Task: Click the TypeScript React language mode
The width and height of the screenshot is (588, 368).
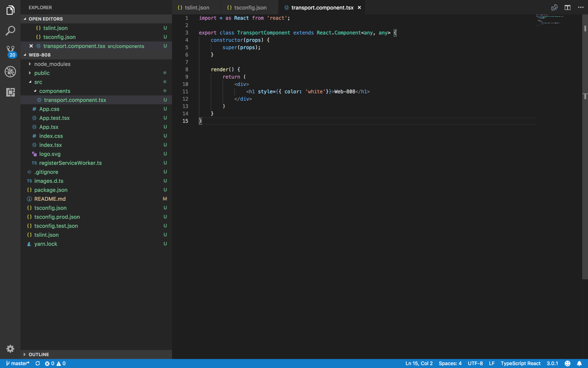Action: (x=520, y=363)
